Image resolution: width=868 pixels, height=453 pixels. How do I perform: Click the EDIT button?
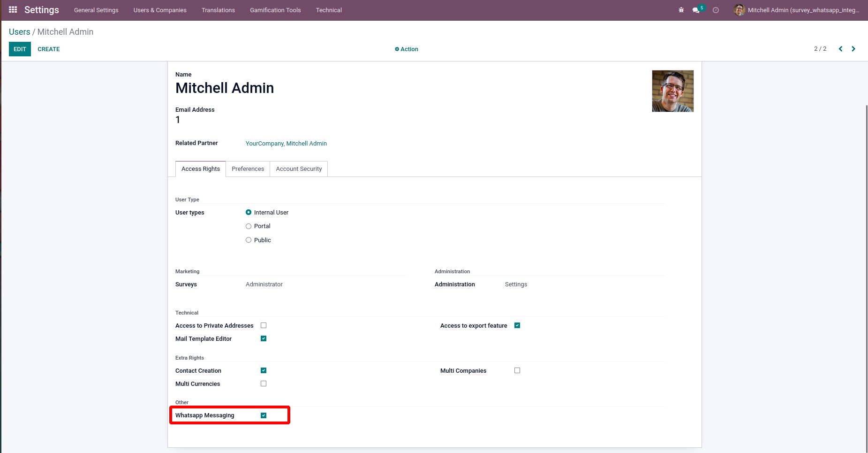tap(20, 49)
